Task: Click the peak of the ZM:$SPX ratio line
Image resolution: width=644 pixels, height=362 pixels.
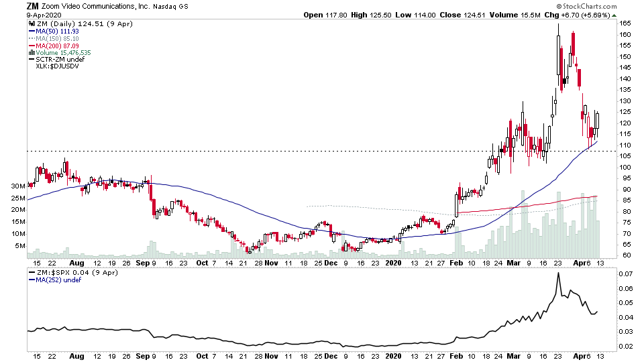Action: point(558,274)
